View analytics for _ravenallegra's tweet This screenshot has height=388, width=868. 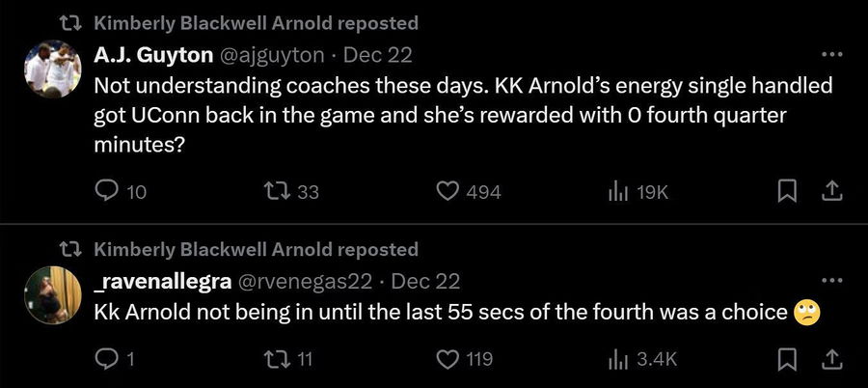click(x=618, y=359)
